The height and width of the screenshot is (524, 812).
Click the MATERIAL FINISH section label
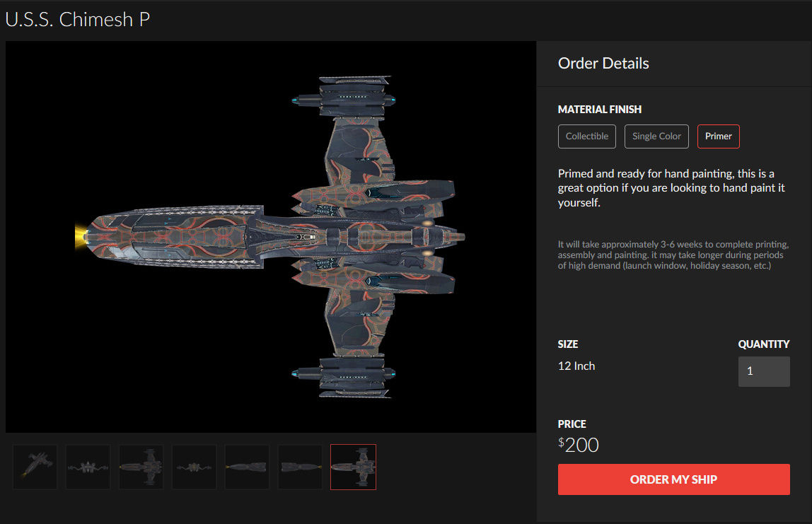coord(600,109)
